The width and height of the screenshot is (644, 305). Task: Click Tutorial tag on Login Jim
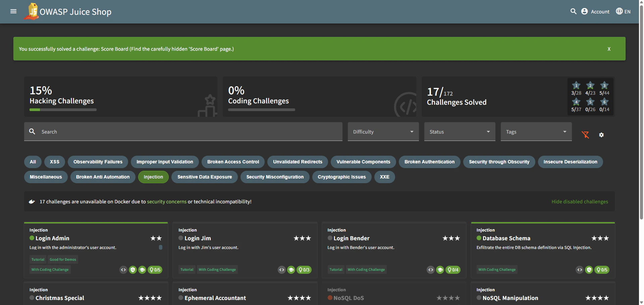tap(187, 269)
